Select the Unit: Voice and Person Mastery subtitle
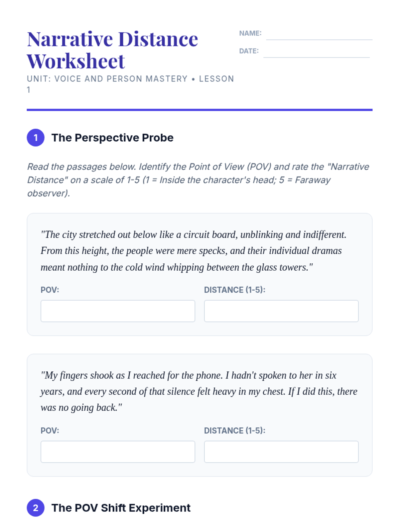Image resolution: width=399 pixels, height=532 pixels. (130, 79)
